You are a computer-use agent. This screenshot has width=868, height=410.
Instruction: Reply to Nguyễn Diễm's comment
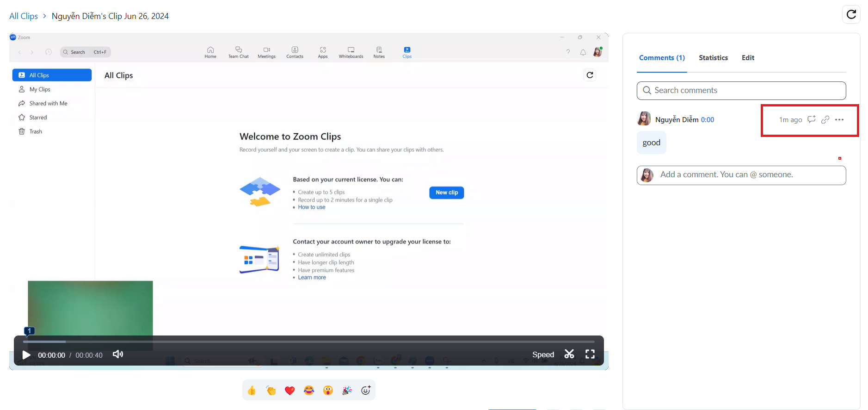(811, 120)
